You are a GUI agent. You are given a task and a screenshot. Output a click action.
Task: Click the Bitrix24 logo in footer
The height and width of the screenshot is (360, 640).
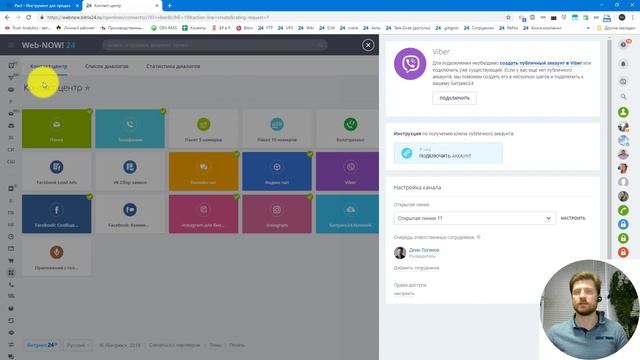[42, 345]
